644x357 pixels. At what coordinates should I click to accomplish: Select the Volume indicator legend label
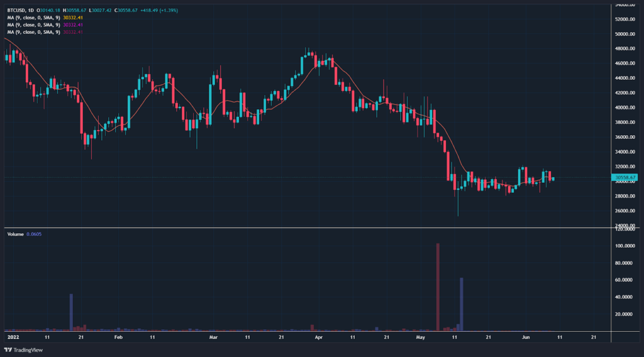pyautogui.click(x=15, y=234)
